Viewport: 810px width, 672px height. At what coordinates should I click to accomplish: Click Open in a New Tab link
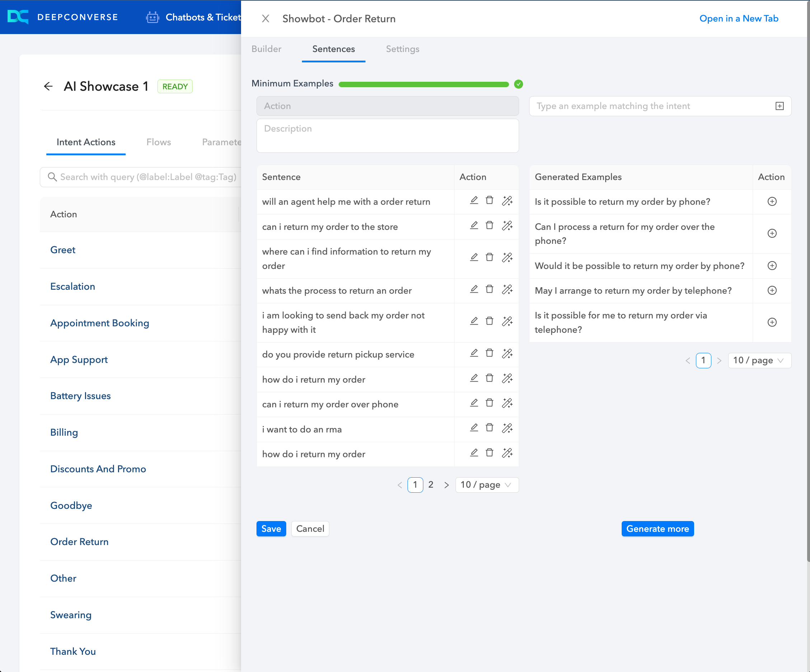pyautogui.click(x=738, y=19)
